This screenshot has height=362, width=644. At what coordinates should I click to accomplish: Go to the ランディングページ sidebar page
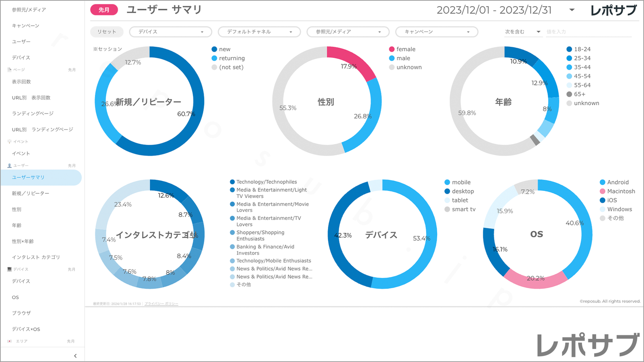[x=33, y=114]
